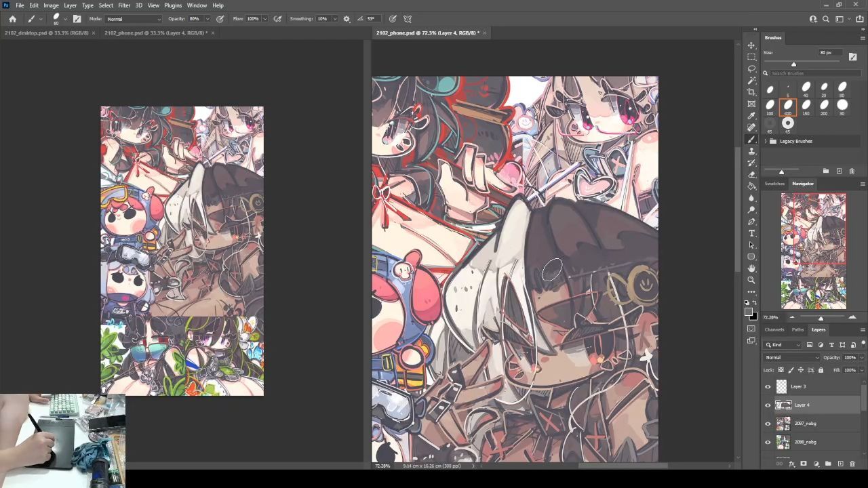This screenshot has height=488, width=868.
Task: Open layer blend mode dropdown
Action: pyautogui.click(x=791, y=358)
